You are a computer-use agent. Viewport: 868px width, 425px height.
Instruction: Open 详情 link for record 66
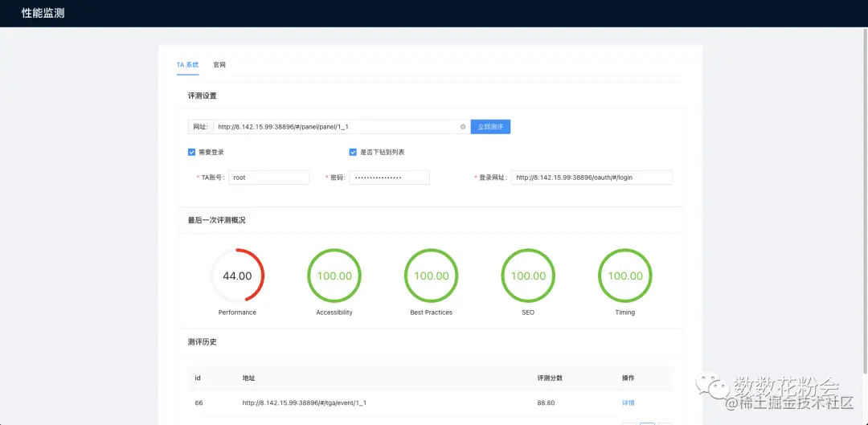(x=628, y=403)
